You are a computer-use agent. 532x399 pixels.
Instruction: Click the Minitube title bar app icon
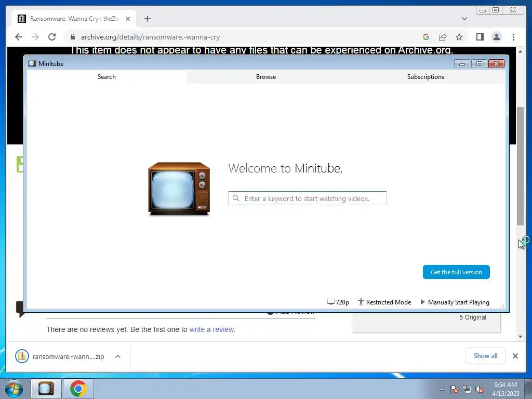point(32,63)
